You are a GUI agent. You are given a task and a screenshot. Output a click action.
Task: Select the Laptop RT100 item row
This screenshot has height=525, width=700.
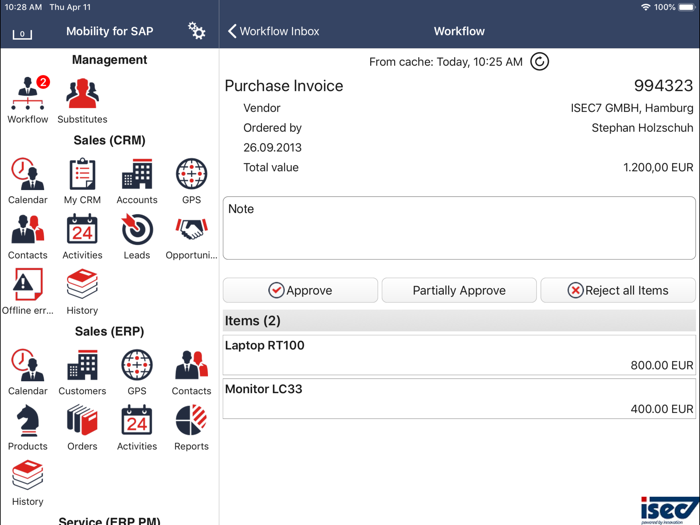[459, 355]
